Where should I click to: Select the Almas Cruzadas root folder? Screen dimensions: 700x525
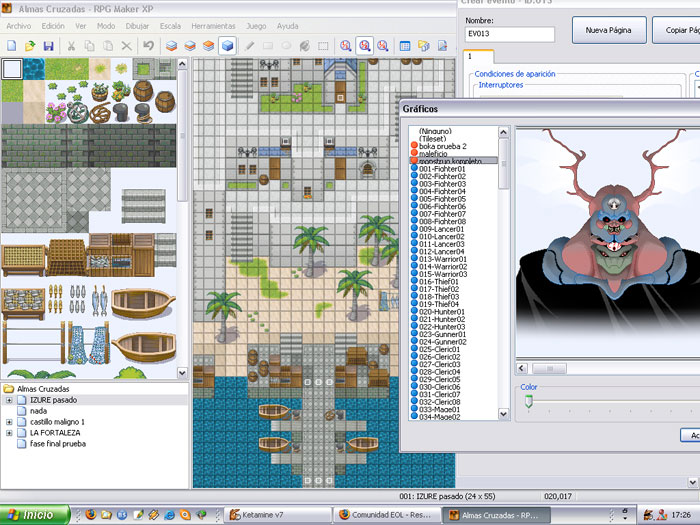click(43, 389)
